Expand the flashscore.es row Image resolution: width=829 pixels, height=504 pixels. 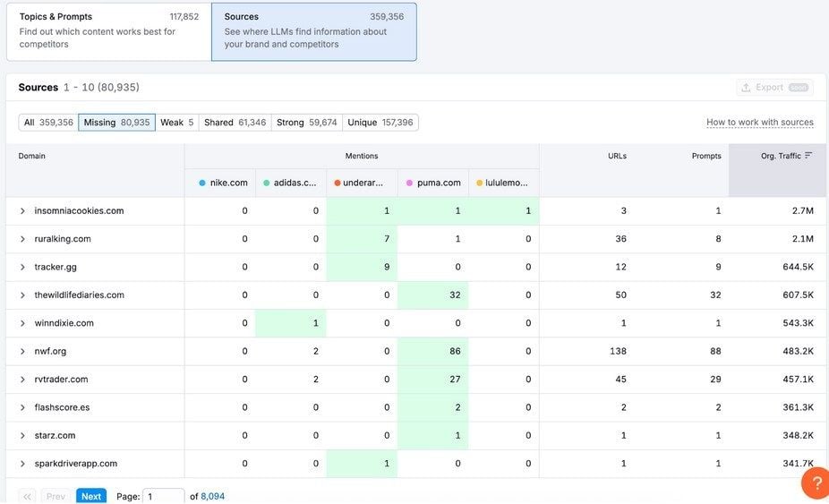tap(22, 407)
